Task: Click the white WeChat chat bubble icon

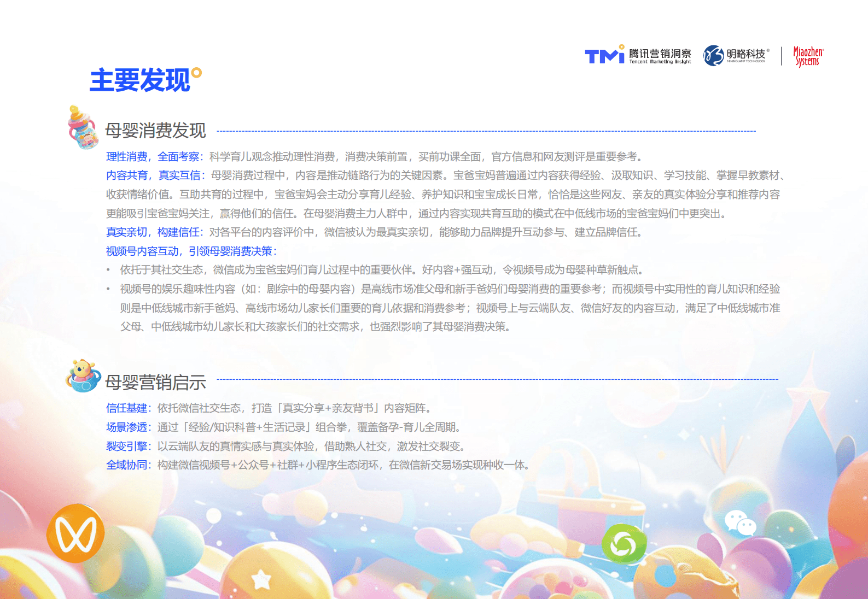Action: click(741, 523)
